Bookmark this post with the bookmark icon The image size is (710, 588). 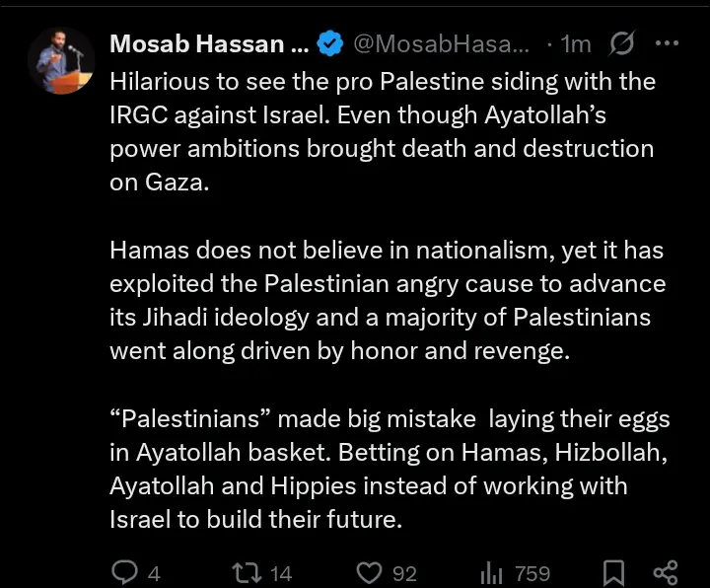pos(613,572)
